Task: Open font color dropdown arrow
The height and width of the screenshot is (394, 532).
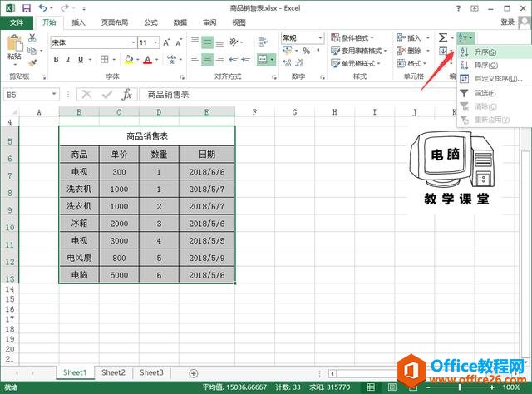Action: 157,60
